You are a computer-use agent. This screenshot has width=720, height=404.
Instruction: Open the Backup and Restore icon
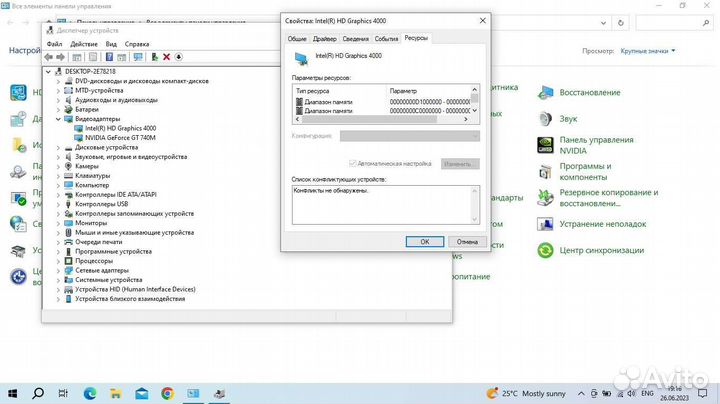[x=545, y=198]
